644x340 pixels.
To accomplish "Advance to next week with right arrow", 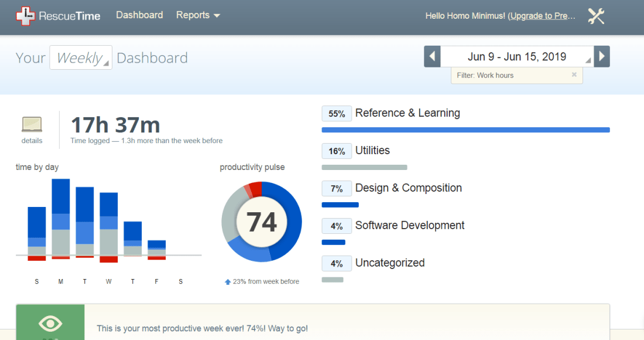I will click(x=602, y=57).
